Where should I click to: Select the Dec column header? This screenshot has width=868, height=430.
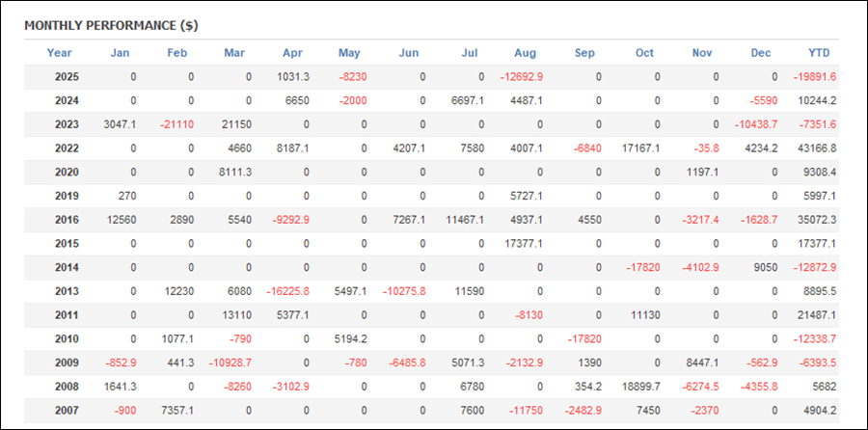click(x=762, y=53)
